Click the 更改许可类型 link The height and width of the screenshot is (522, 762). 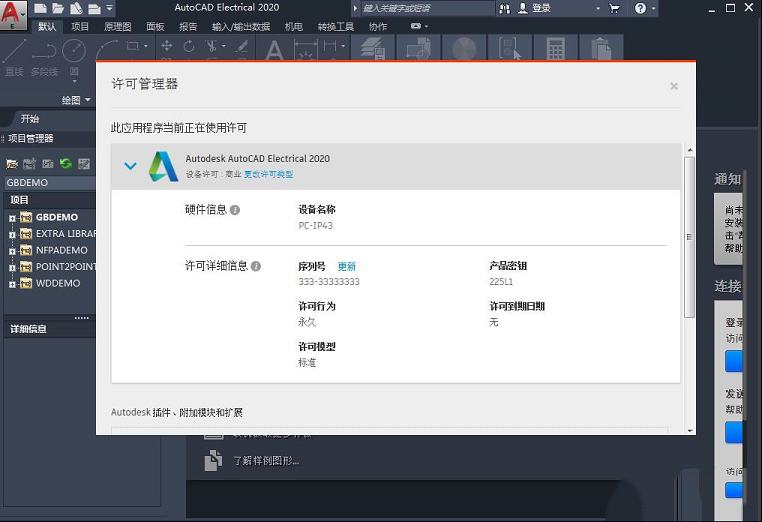tap(269, 175)
